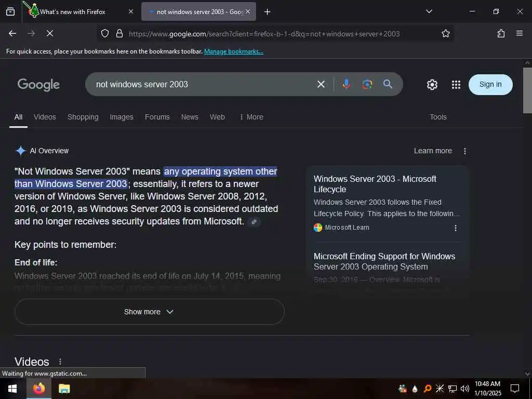Open AI Overview source link chip icon
532x399 pixels.
(x=254, y=222)
